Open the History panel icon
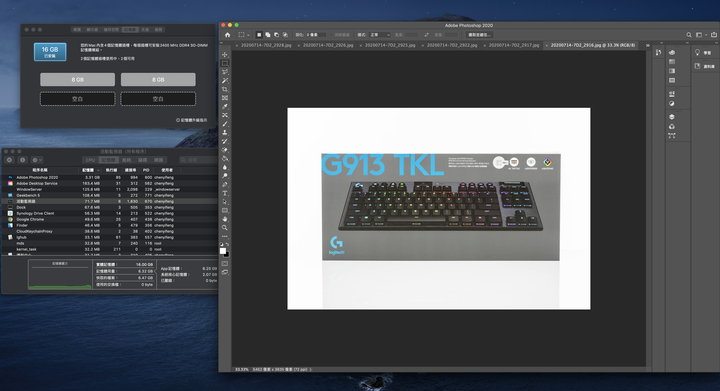 pyautogui.click(x=658, y=53)
